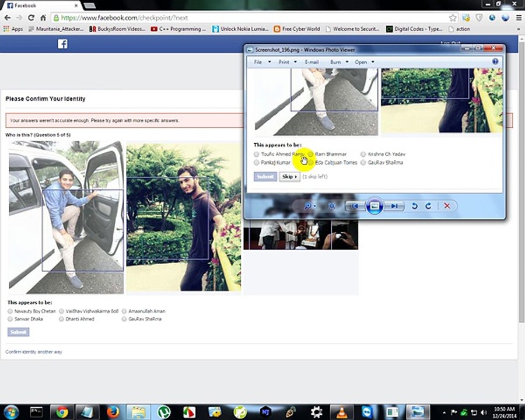Rotate the picture clockwise
The width and height of the screenshot is (525, 420).
pyautogui.click(x=428, y=206)
